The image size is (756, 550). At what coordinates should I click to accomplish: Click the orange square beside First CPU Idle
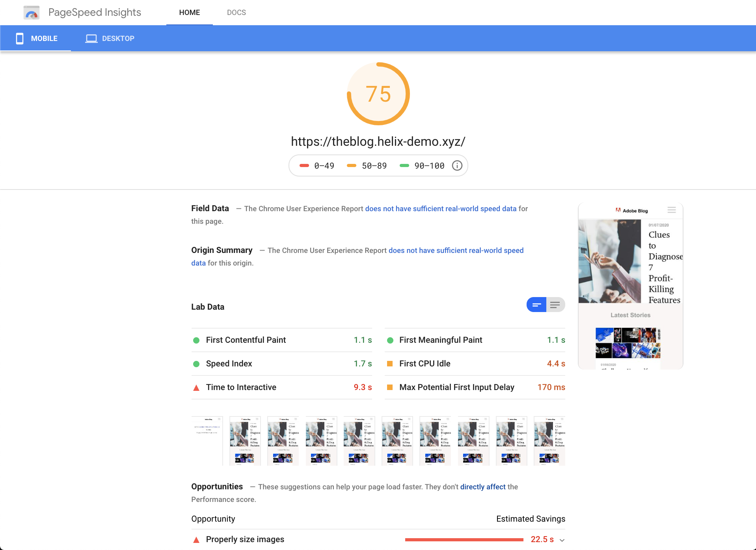pyautogui.click(x=390, y=364)
